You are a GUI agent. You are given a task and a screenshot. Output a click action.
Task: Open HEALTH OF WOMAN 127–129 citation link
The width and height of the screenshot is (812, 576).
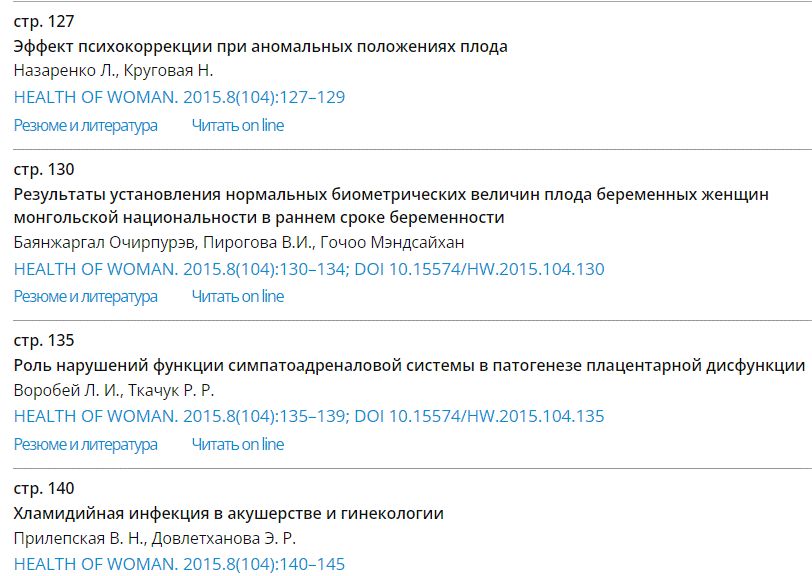[x=179, y=97]
